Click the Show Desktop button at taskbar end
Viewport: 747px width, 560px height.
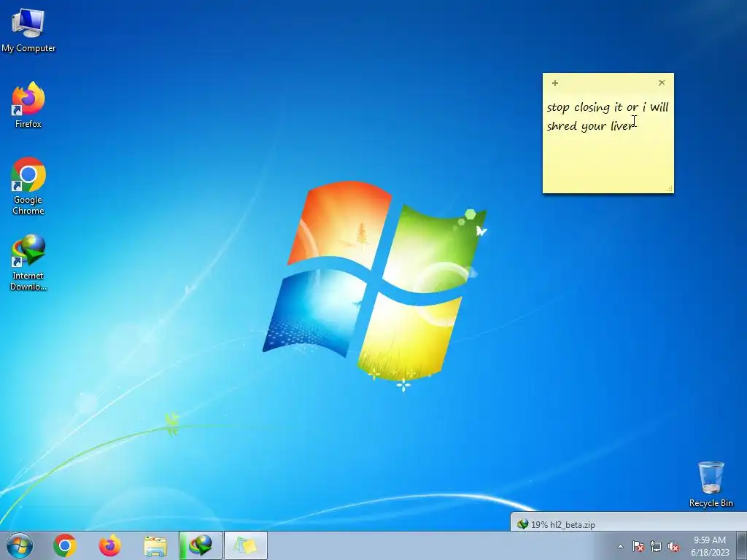742,545
